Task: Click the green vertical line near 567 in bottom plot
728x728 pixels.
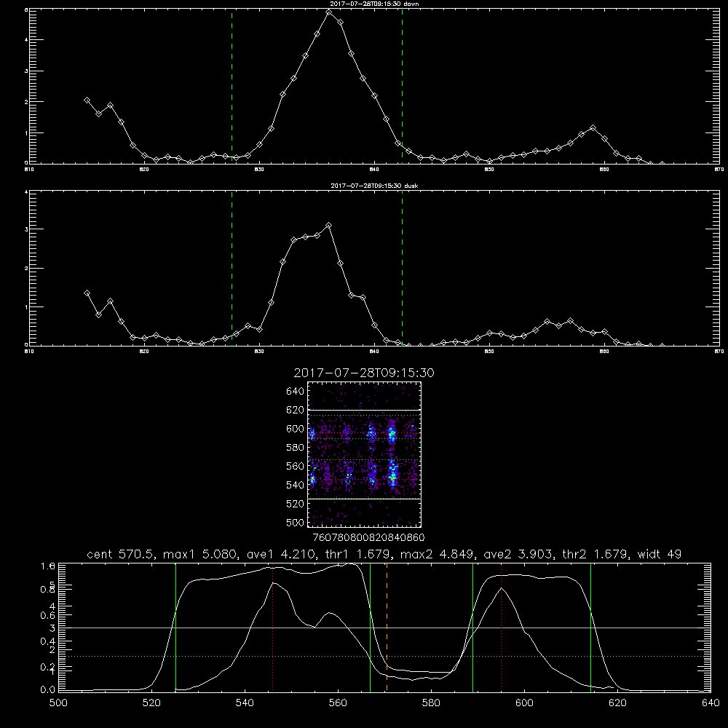Action: 370,627
